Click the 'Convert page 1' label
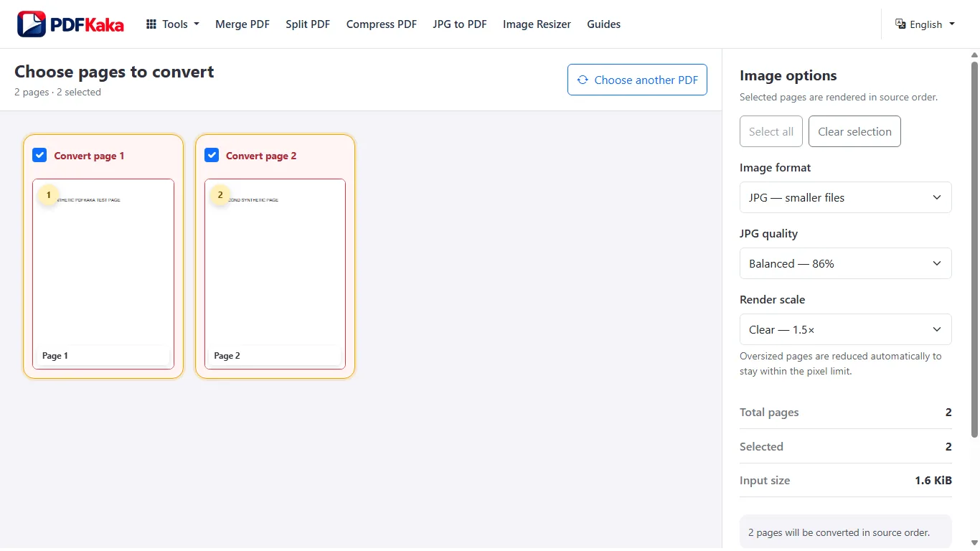980x551 pixels. [89, 156]
